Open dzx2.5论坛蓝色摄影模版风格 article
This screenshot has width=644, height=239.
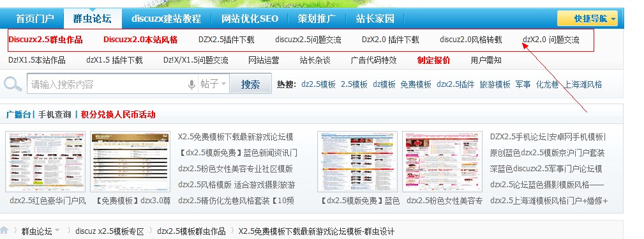tap(547, 185)
